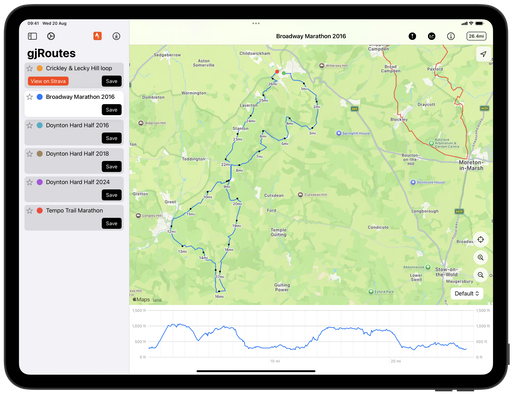Click the Toddington map label
Image resolution: width=512 pixels, height=394 pixels.
[194, 159]
